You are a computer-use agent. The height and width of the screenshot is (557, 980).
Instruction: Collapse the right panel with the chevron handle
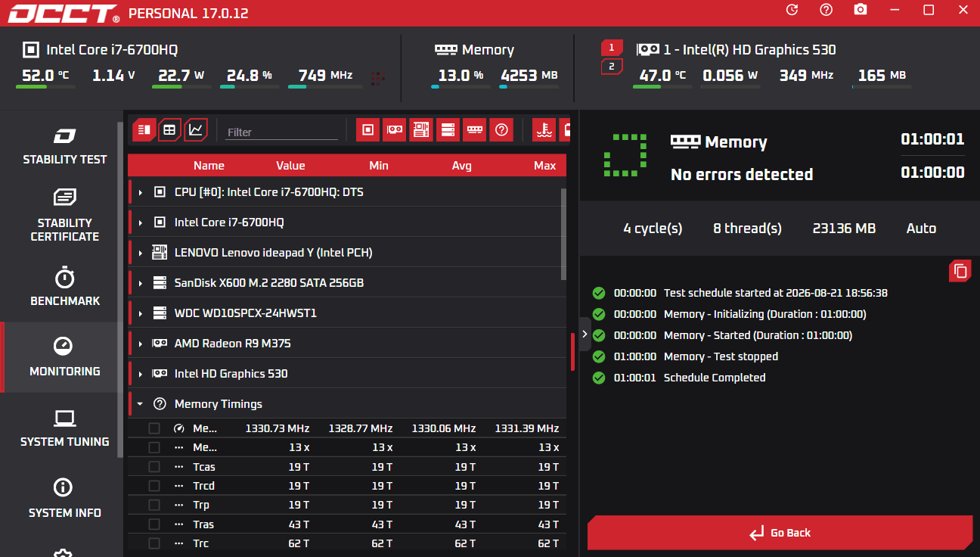(585, 334)
